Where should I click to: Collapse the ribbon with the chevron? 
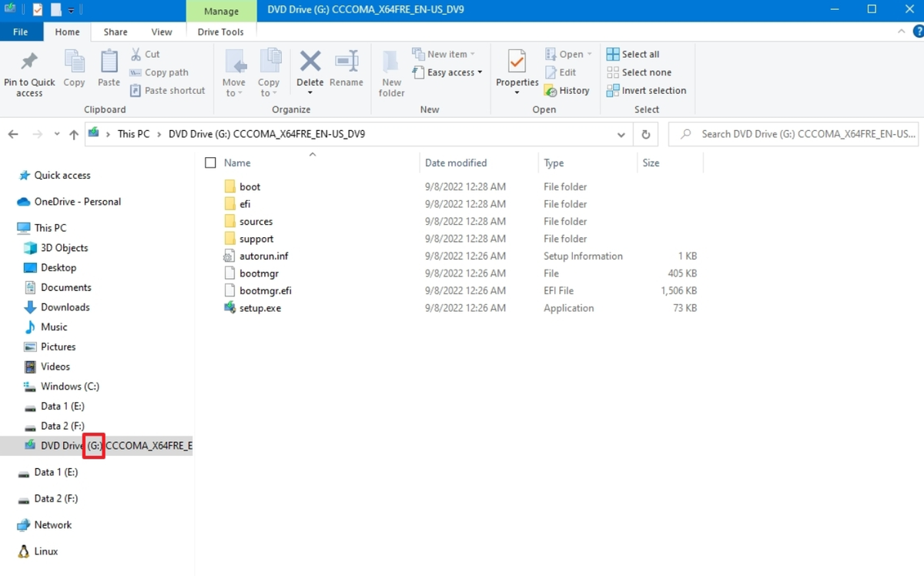[x=902, y=32]
